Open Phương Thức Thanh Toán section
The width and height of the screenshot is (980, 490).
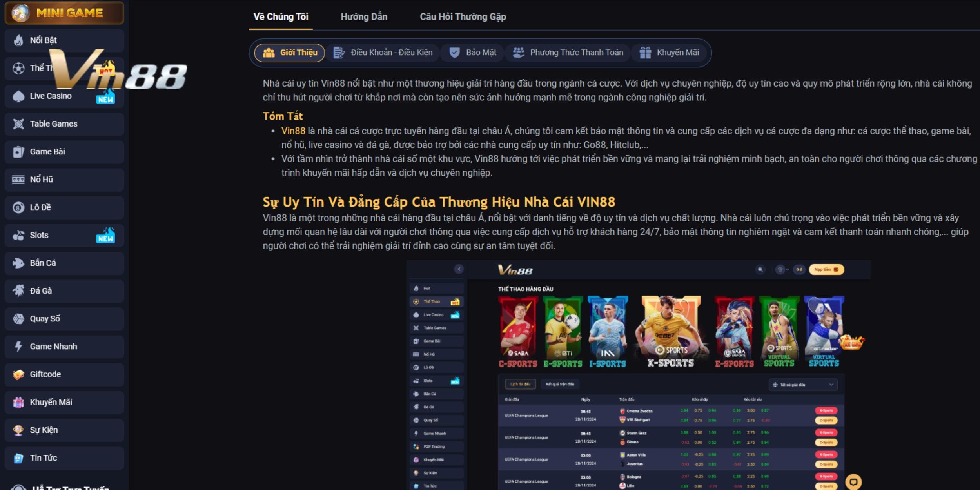[x=568, y=53]
